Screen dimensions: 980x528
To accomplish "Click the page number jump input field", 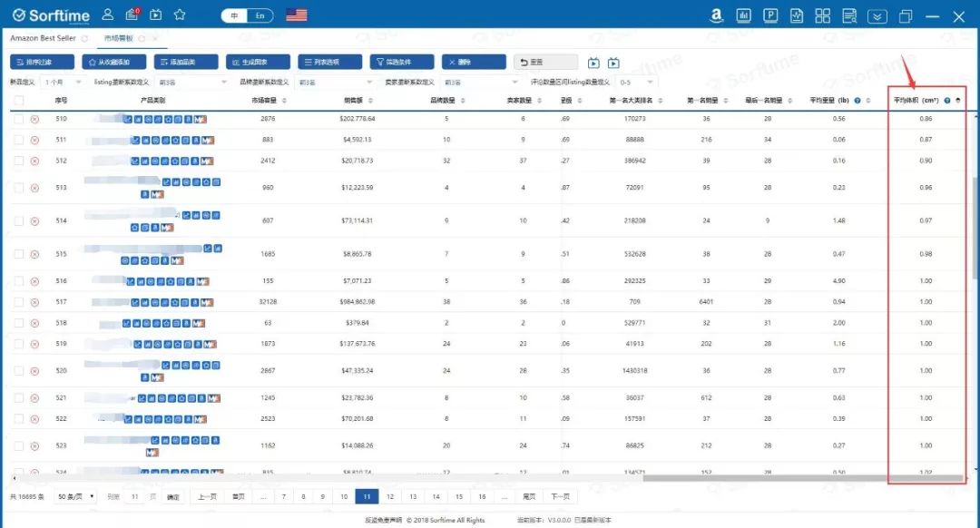I will (134, 497).
